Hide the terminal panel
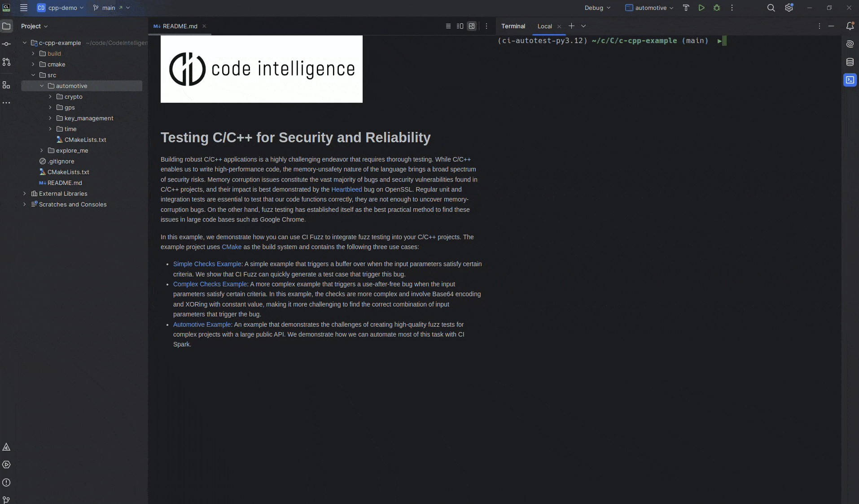The height and width of the screenshot is (504, 859). (x=831, y=26)
